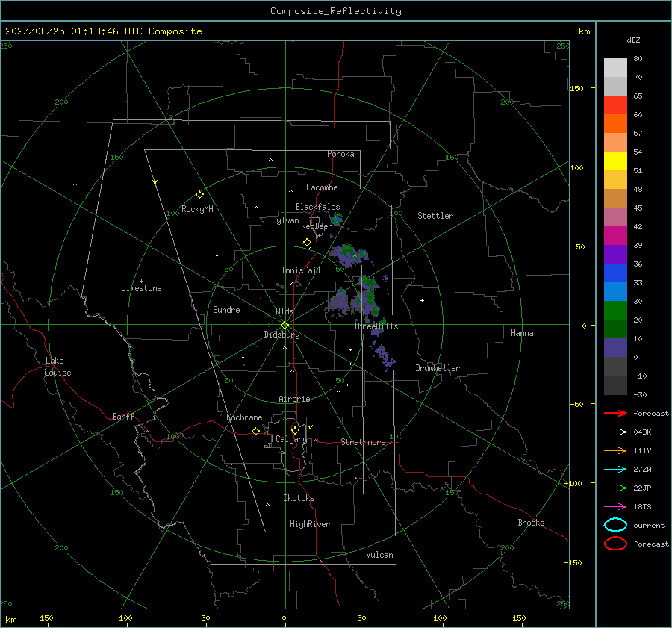Click the yellow diamond radar-center marker at Didsbury
The height and width of the screenshot is (628, 672).
point(284,326)
